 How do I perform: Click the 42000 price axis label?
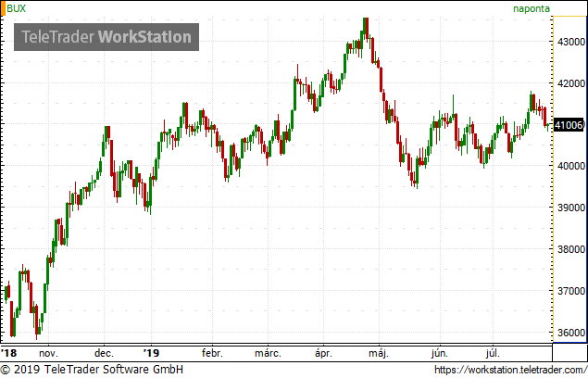[571, 83]
